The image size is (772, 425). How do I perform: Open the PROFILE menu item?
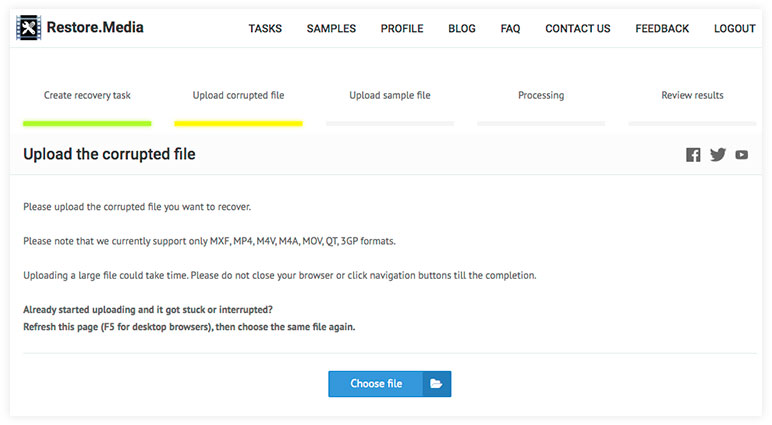click(x=402, y=29)
